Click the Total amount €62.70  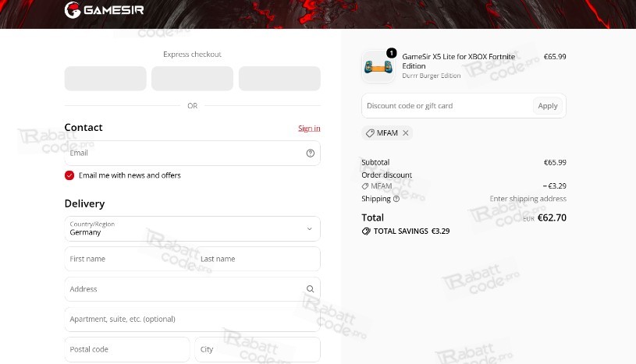point(552,217)
